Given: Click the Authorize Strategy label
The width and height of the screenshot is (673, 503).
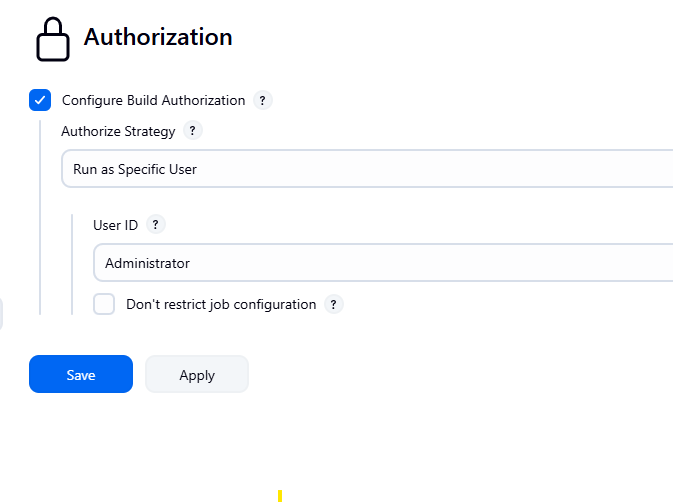Looking at the screenshot, I should 118,131.
